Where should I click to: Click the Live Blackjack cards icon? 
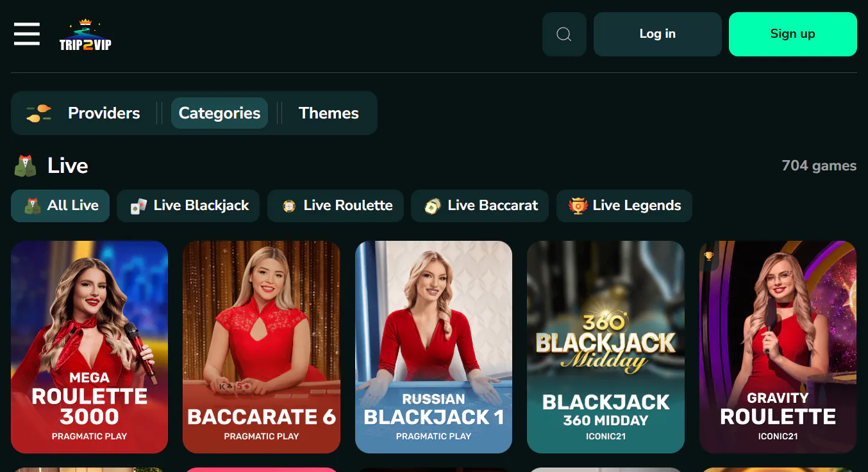tap(138, 206)
